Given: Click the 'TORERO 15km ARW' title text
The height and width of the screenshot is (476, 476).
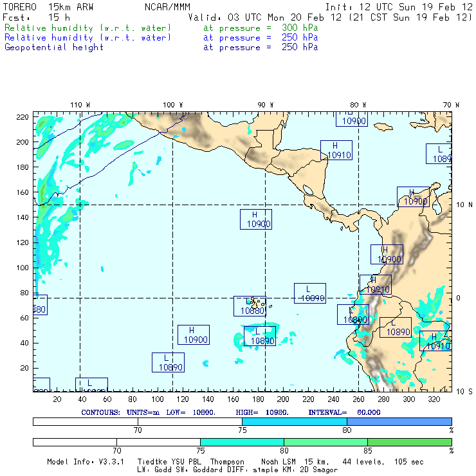Looking at the screenshot, I should (x=48, y=7).
